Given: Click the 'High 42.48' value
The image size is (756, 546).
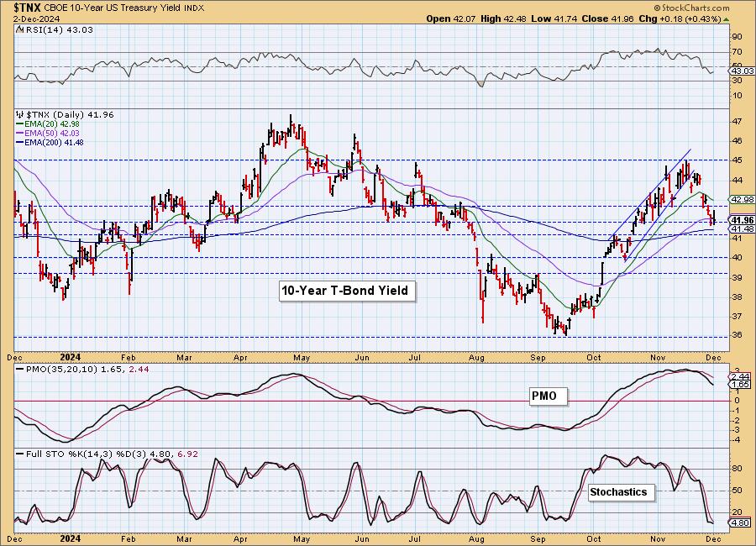Looking at the screenshot, I should pyautogui.click(x=504, y=18).
